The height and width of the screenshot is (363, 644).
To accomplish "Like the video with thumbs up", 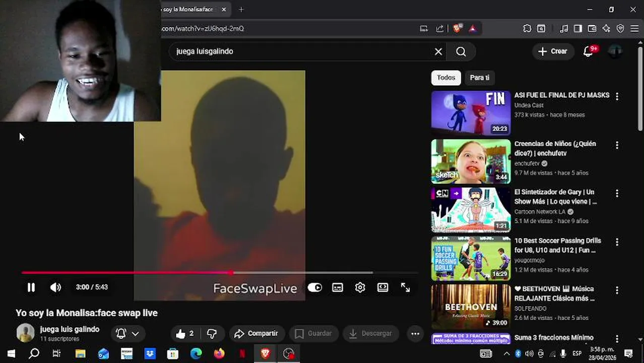I will point(185,334).
